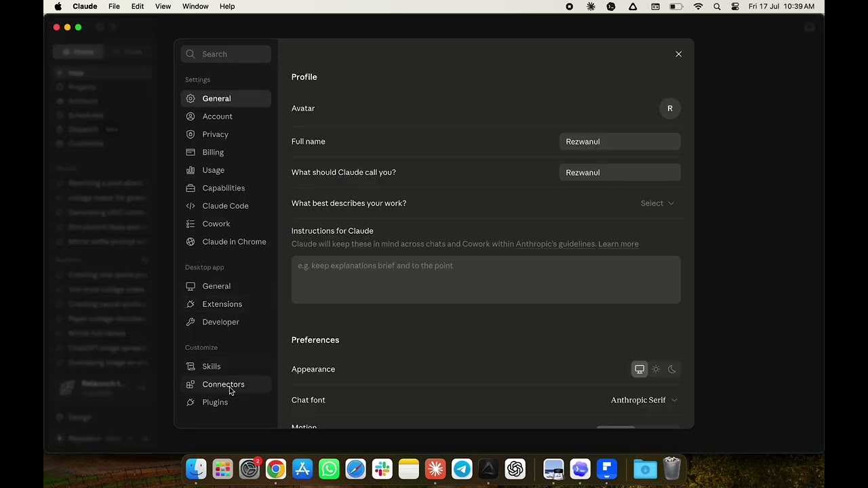This screenshot has height=488, width=868.
Task: Click the battery status icon
Action: pyautogui.click(x=676, y=7)
